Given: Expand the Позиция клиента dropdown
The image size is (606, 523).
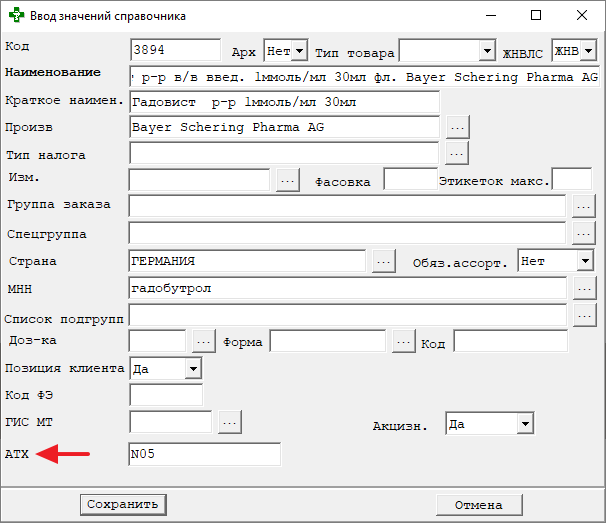Looking at the screenshot, I should pyautogui.click(x=192, y=369).
